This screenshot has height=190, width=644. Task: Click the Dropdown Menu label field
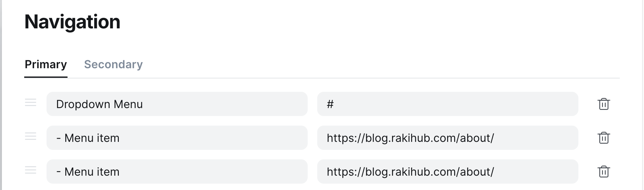[x=177, y=104]
